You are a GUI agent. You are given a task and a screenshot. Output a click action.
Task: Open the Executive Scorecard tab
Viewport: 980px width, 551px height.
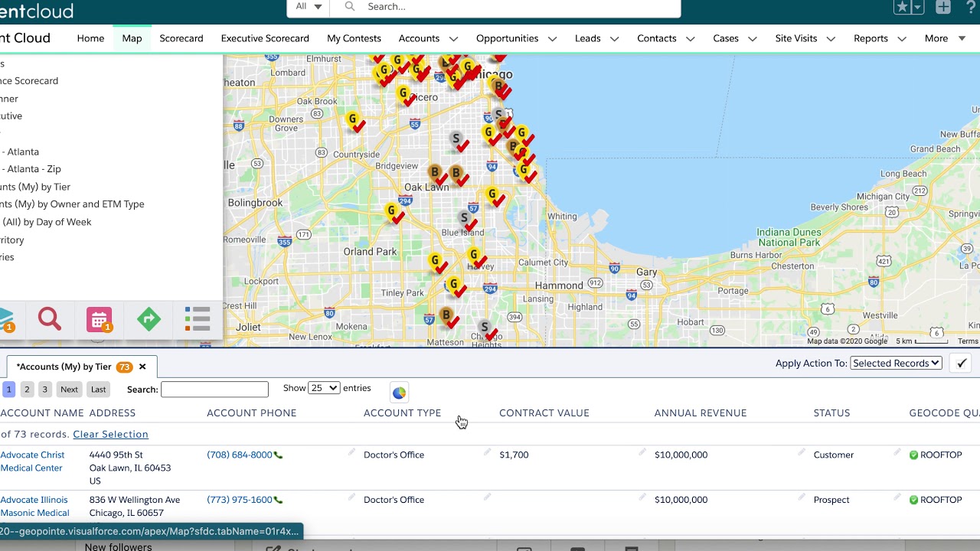[265, 38]
